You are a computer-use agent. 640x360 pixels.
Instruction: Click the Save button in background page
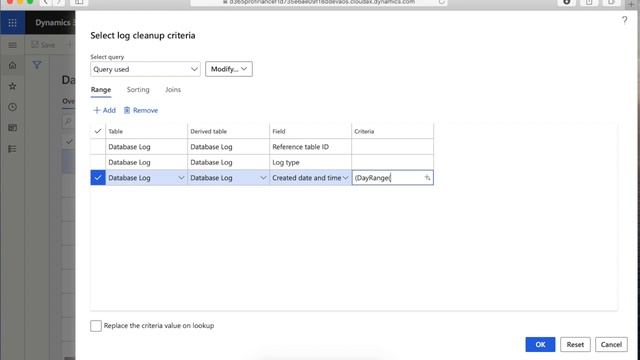tap(43, 44)
